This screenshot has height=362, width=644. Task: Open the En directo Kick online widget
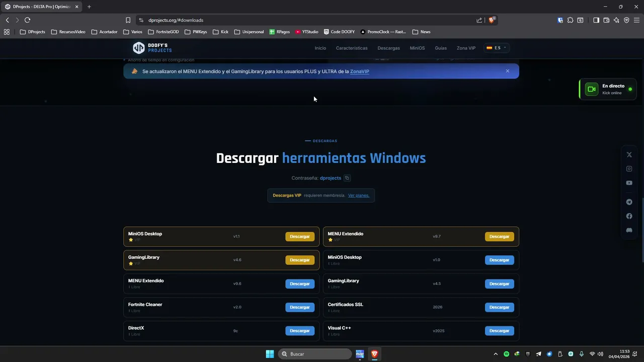pos(608,89)
